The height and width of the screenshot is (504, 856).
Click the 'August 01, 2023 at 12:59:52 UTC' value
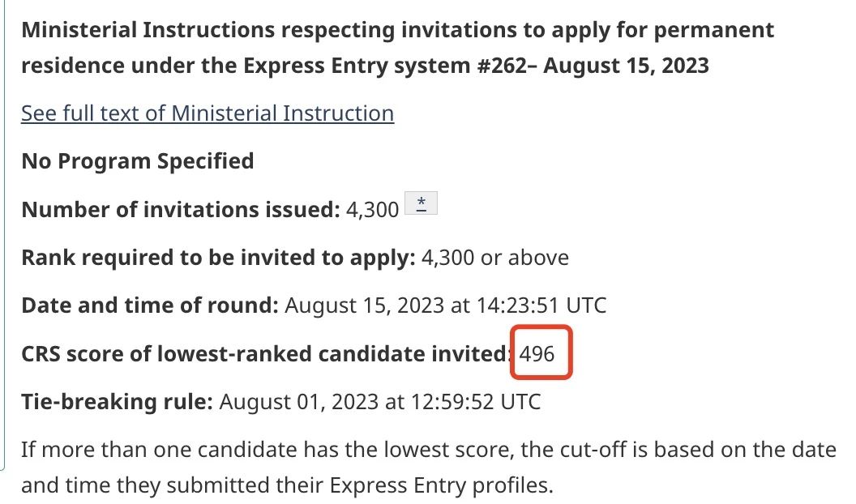[x=380, y=402]
